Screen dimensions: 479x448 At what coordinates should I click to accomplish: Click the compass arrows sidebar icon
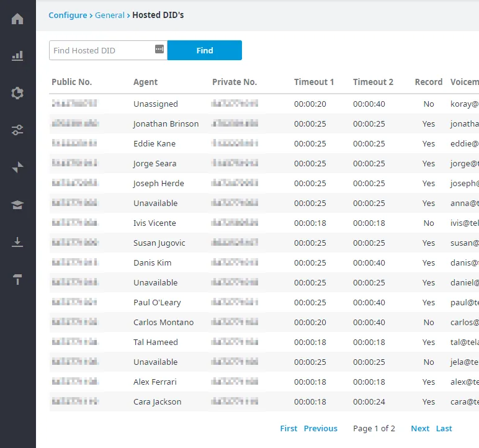pyautogui.click(x=17, y=168)
